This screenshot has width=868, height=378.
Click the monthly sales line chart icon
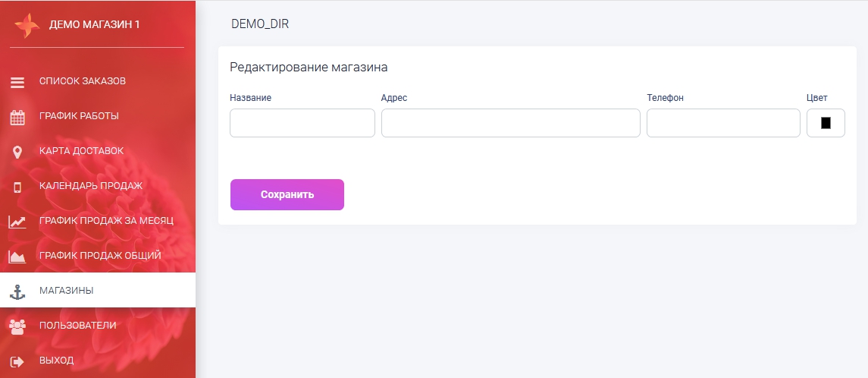tap(17, 222)
